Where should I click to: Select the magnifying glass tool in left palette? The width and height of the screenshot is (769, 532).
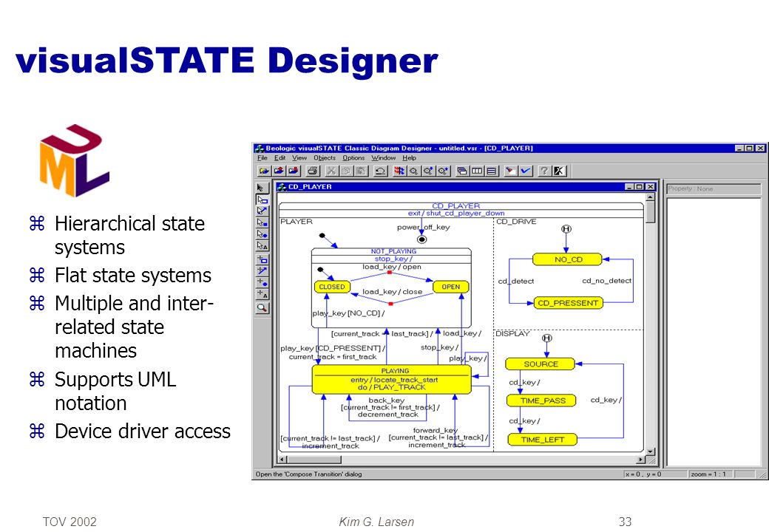pyautogui.click(x=262, y=308)
